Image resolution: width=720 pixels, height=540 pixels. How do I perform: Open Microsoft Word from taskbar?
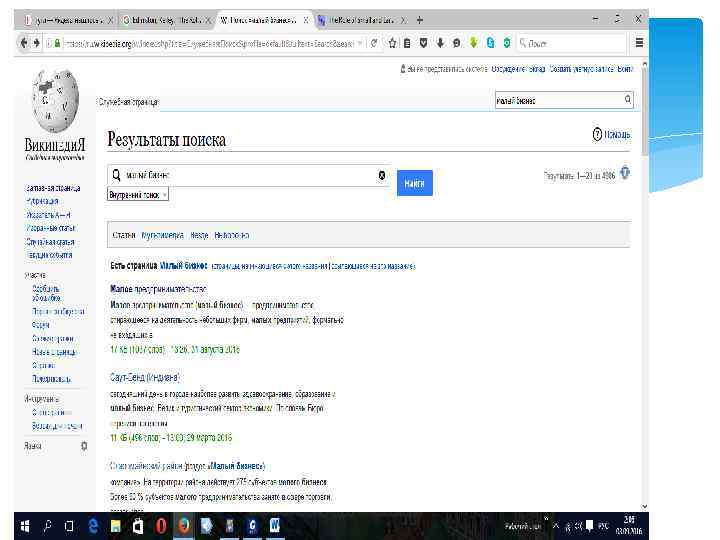point(275,526)
